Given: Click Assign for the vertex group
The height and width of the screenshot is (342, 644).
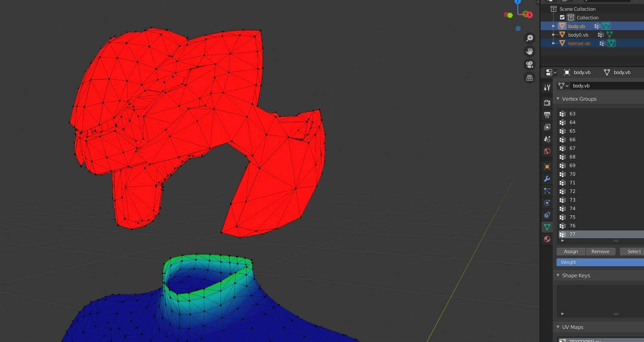Looking at the screenshot, I should point(571,252).
